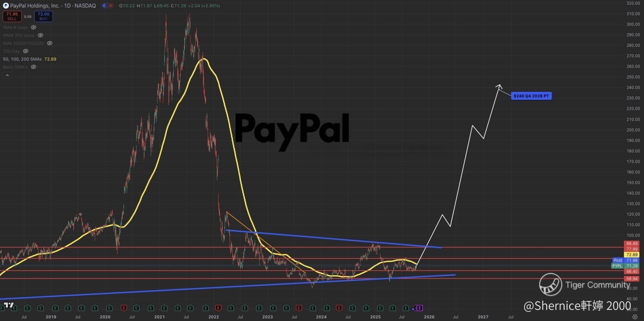The height and width of the screenshot is (321, 644).
Task: Click red earnings marker between Jul 2023 and 2024
Action: pyautogui.click(x=299, y=308)
